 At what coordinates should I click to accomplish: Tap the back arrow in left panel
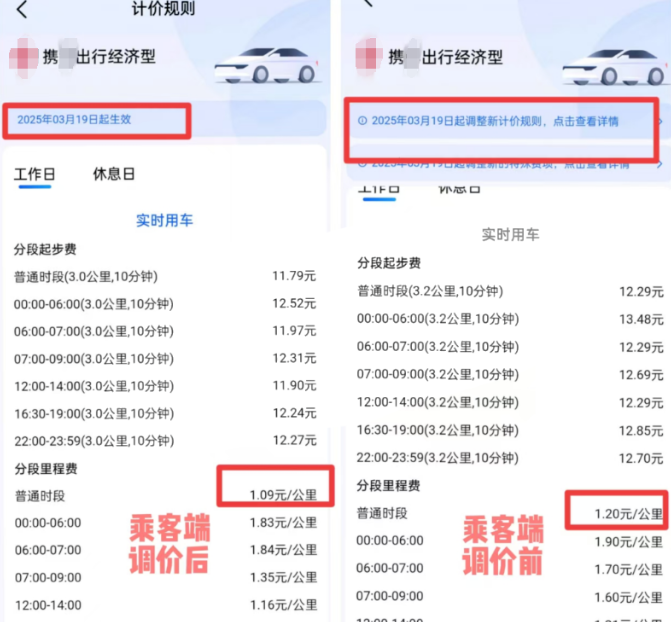pyautogui.click(x=22, y=10)
